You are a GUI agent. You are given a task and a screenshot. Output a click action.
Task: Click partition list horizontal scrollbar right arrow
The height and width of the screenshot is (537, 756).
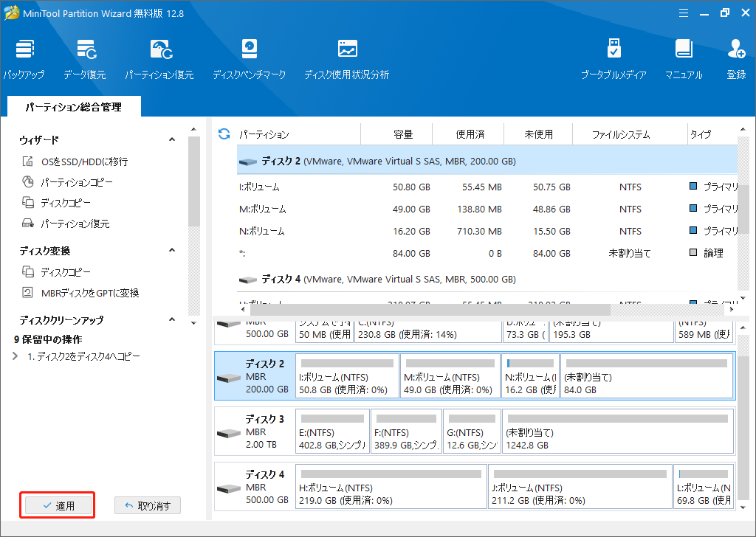tap(732, 309)
